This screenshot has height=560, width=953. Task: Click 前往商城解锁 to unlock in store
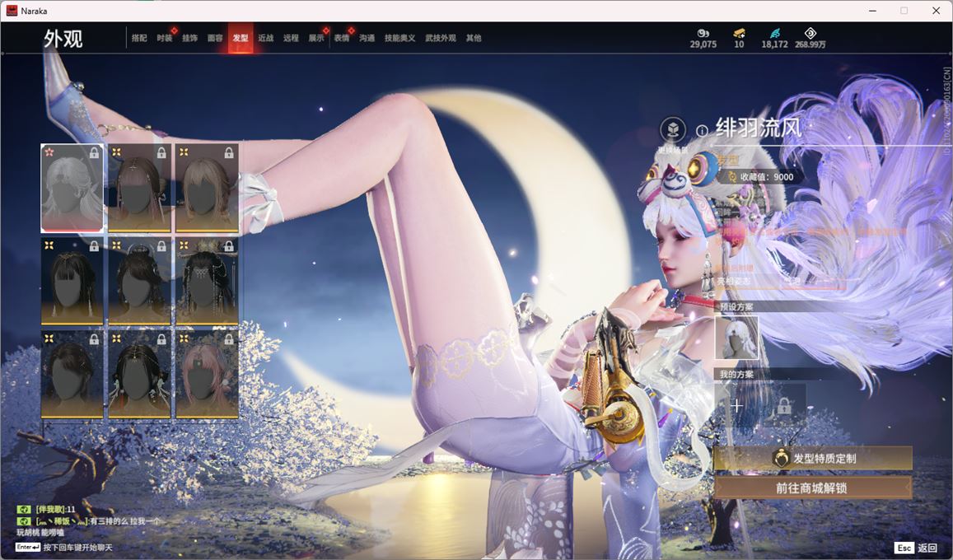tap(813, 488)
